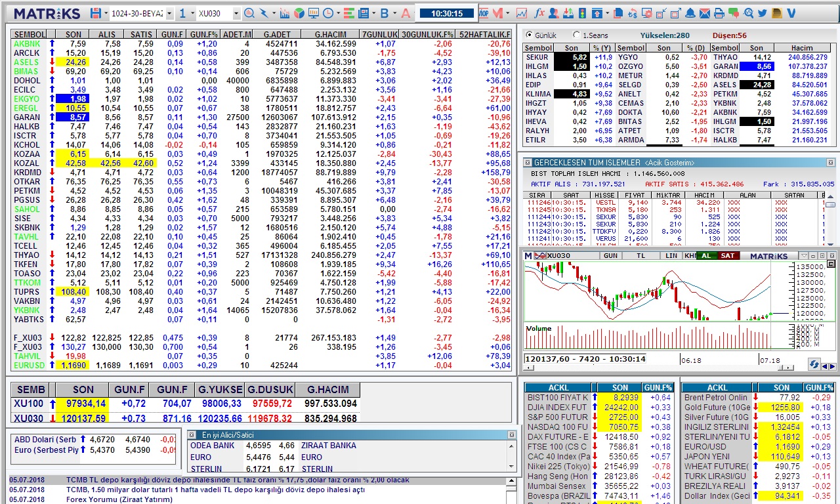Click the copy pages icon
The height and width of the screenshot is (504, 840).
[x=618, y=13]
